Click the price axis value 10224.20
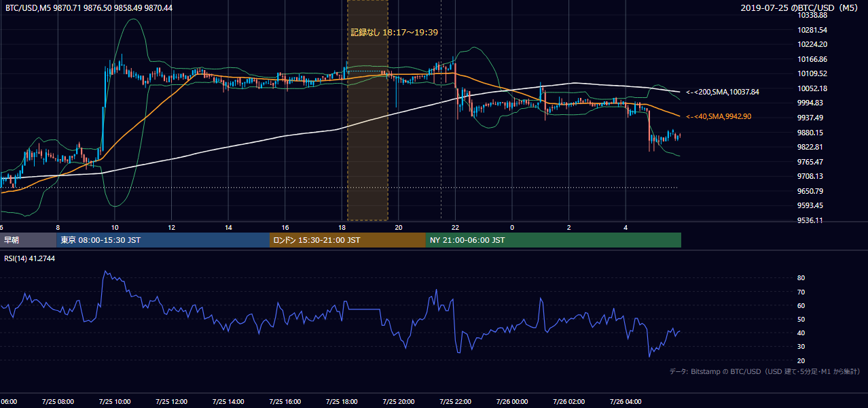The image size is (868, 408). 813,44
